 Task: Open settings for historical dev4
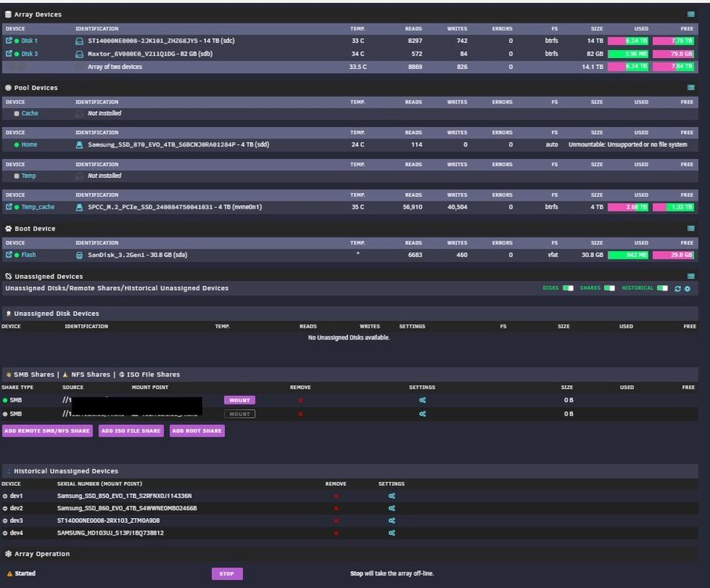tap(392, 533)
